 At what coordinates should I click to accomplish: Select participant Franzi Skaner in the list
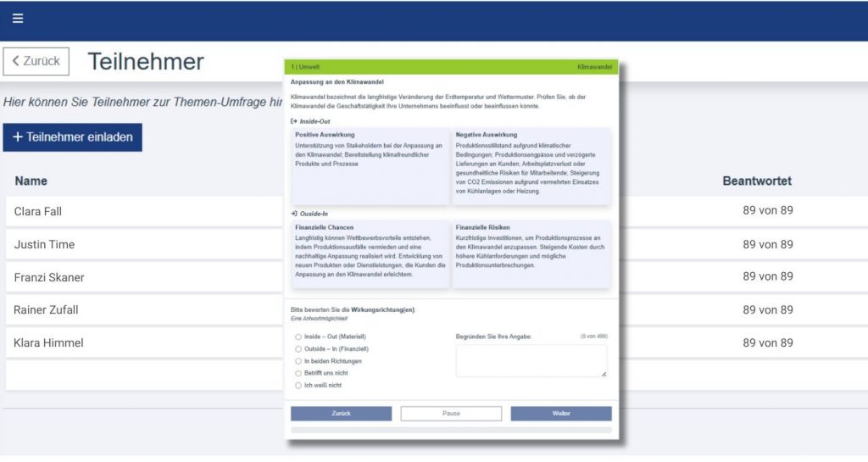49,277
